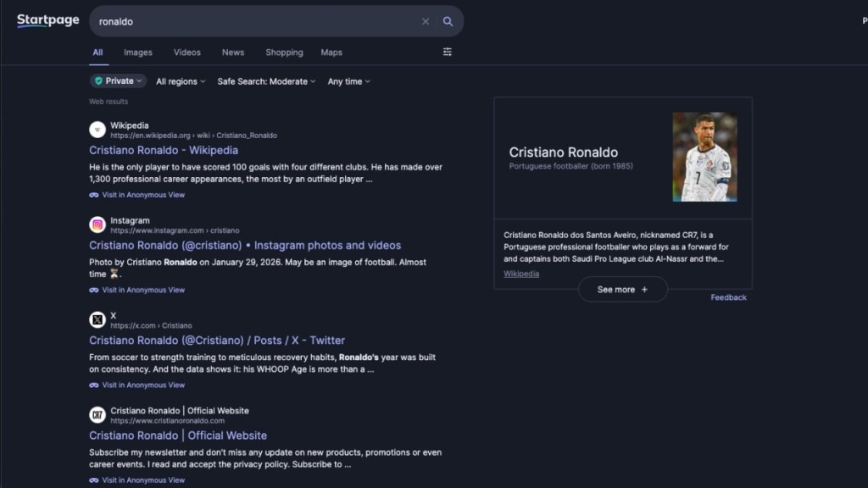
Task: Open the search settings sliders icon
Action: 448,52
